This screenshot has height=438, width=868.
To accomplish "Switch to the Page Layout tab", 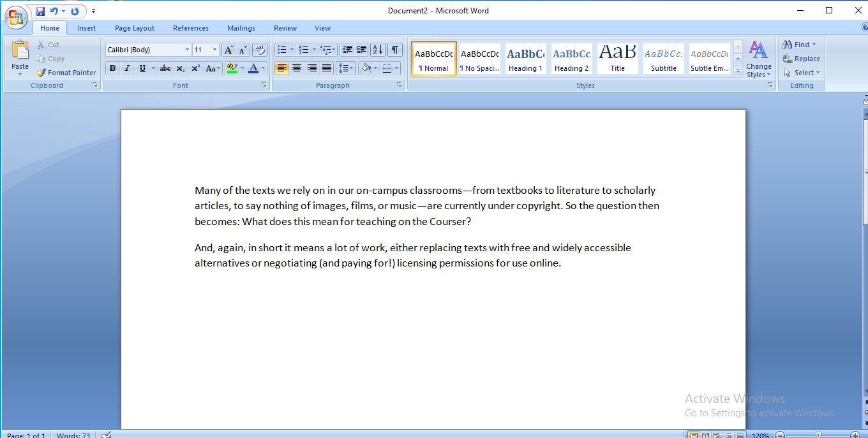I will pos(135,28).
